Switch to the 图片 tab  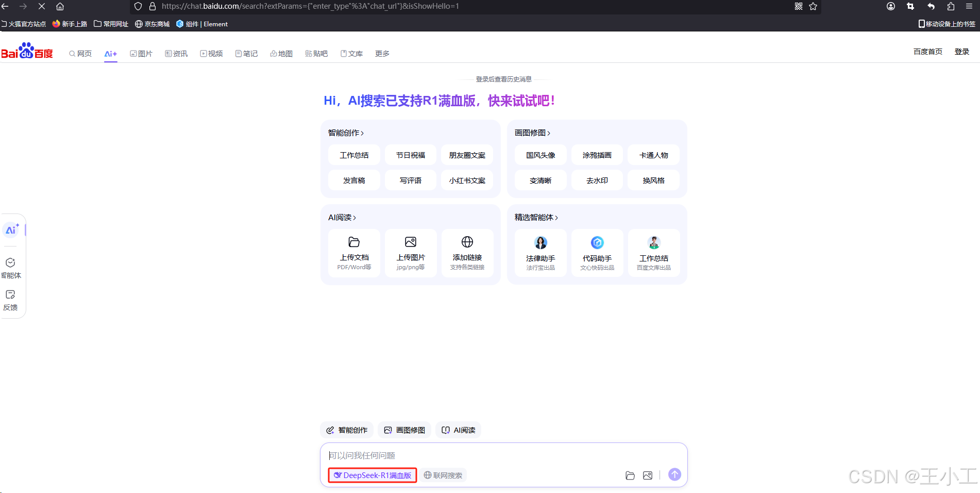pos(141,54)
